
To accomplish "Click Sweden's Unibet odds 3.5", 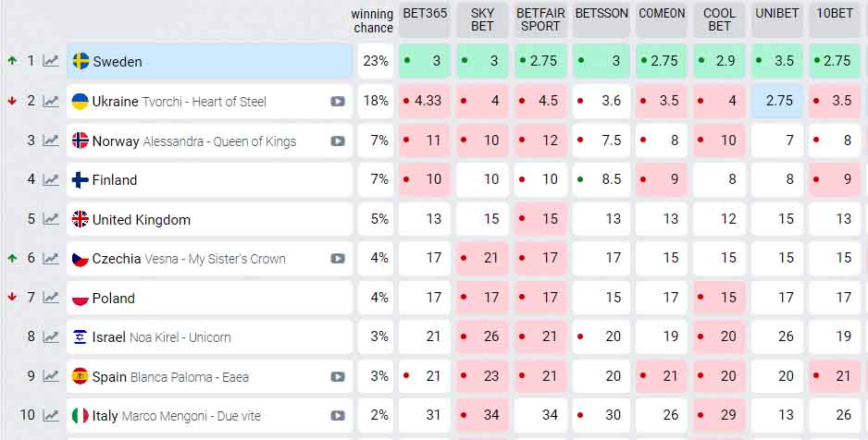I will tap(777, 61).
